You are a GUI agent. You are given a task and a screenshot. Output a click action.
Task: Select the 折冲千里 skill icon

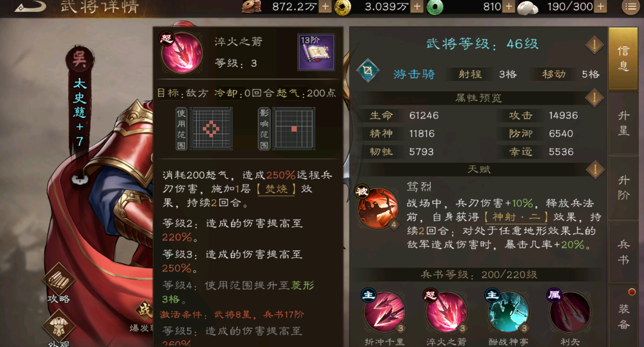(x=384, y=312)
